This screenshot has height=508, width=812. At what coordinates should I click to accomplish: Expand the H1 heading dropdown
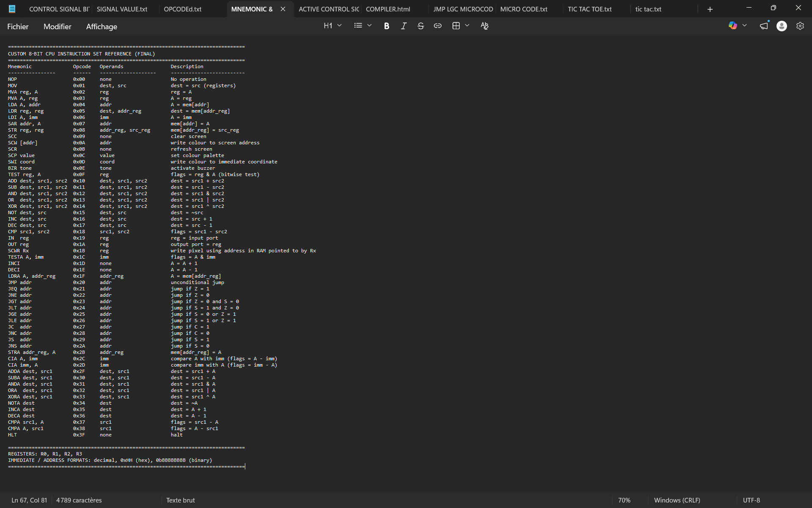pyautogui.click(x=332, y=26)
